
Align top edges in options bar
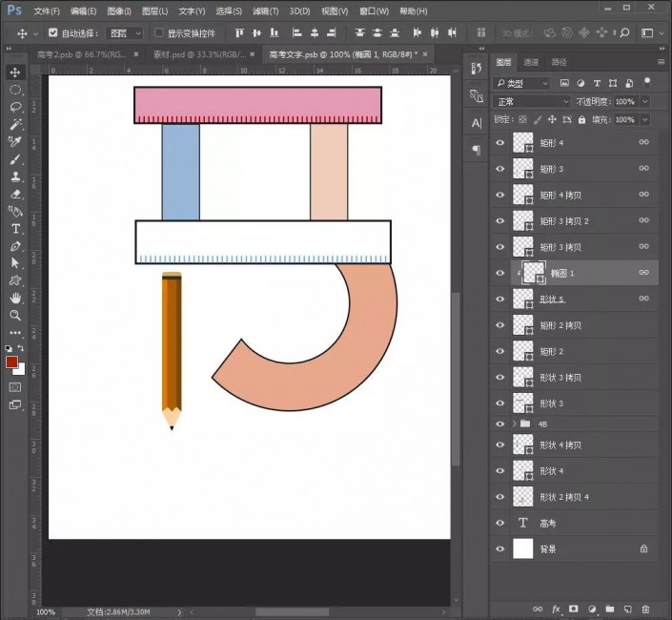239,32
